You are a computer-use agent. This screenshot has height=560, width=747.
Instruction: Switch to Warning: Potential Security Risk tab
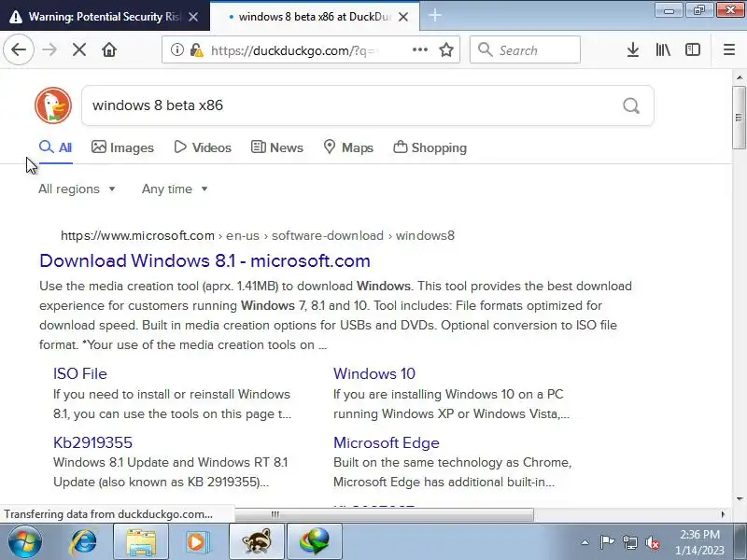coord(104,17)
